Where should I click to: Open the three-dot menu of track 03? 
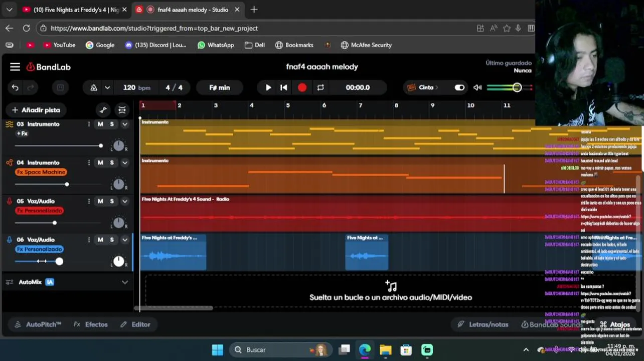pos(89,124)
